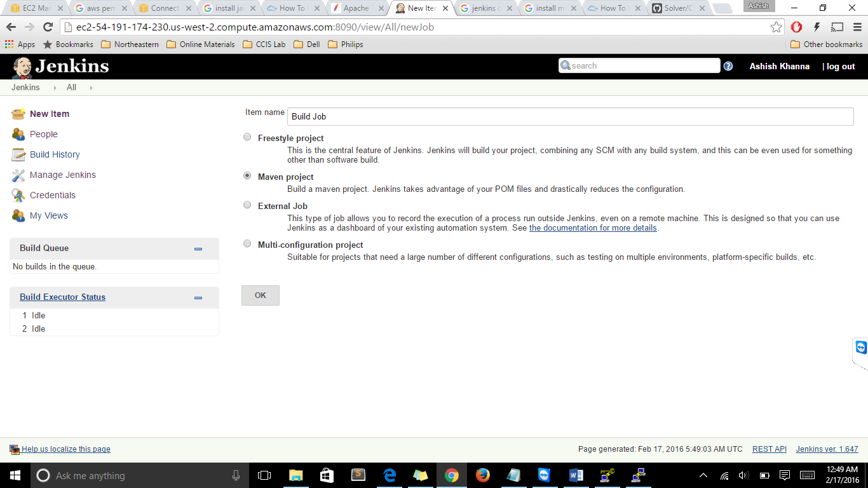Click the Item name text field
The image size is (868, 488).
(x=570, y=116)
